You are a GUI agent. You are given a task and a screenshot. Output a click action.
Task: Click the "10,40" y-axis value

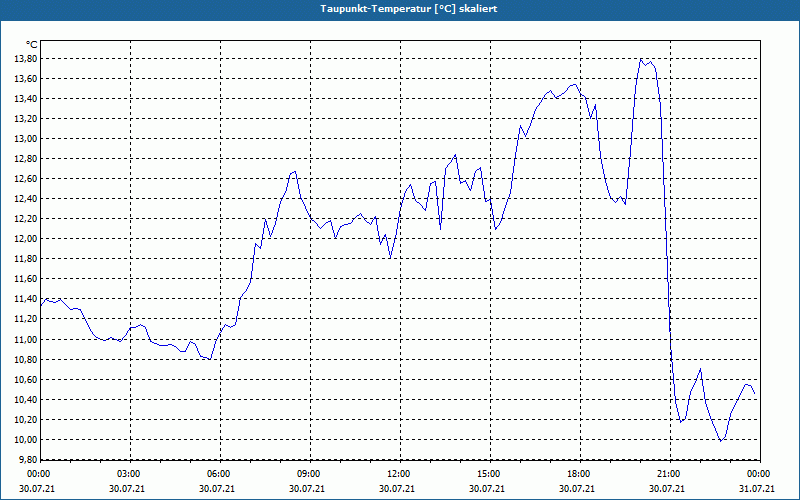tap(26, 399)
